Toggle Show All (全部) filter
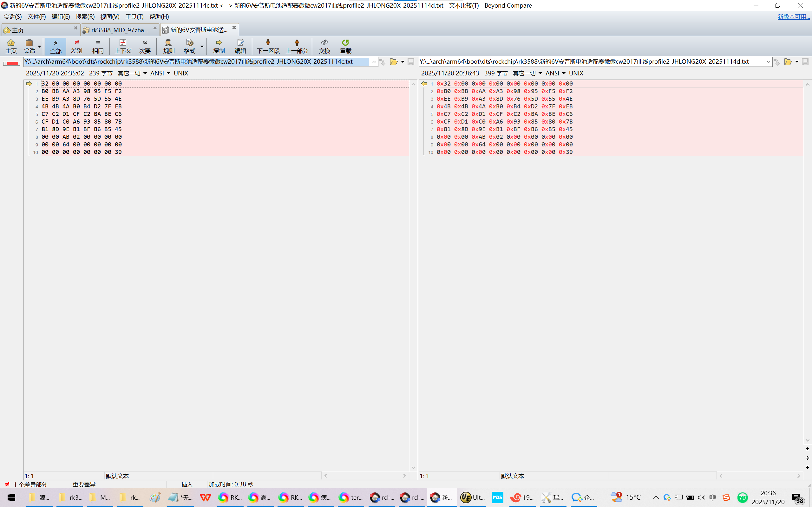Viewport: 812px width, 507px height. coord(56,46)
